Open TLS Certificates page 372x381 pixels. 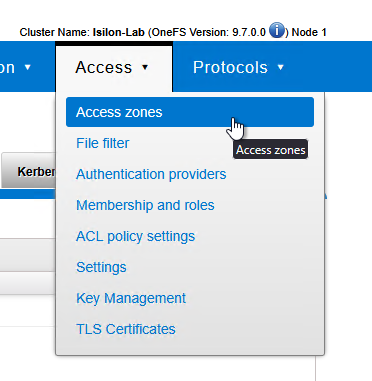coord(126,329)
